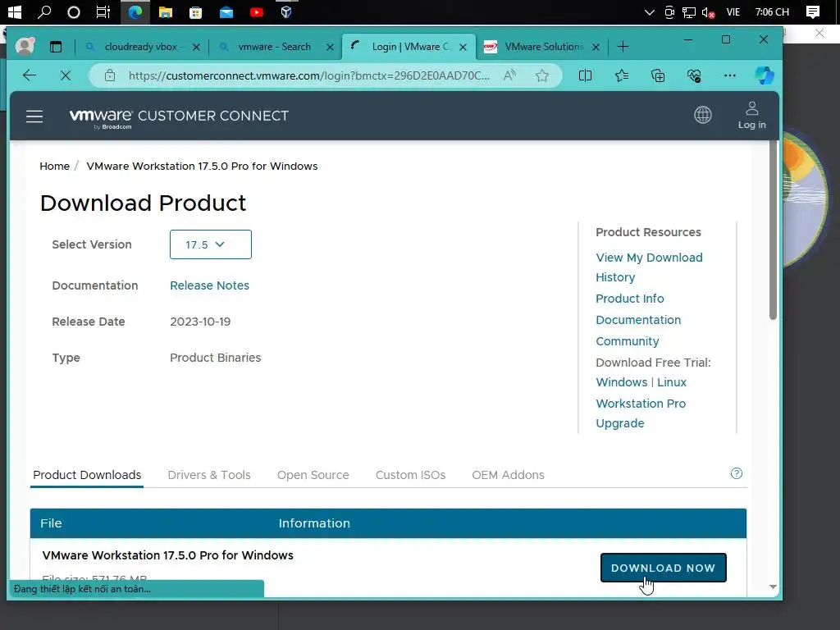Open Product Info link

click(629, 299)
